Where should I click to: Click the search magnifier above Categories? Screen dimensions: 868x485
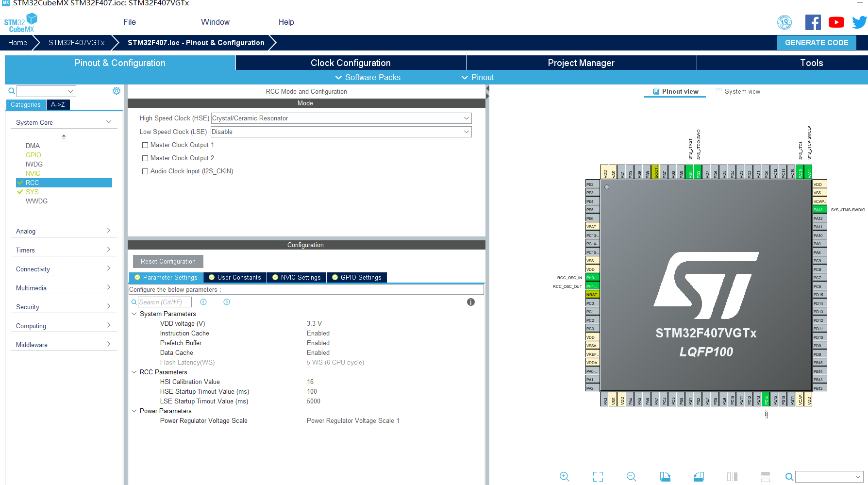tap(11, 91)
